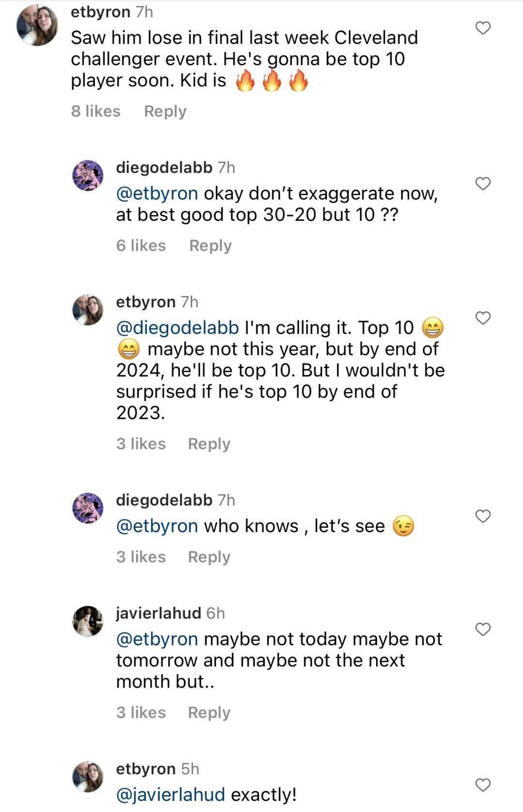The height and width of the screenshot is (812, 523).
Task: Like javierlahud's 'maybe not today' reply
Action: pos(483,629)
